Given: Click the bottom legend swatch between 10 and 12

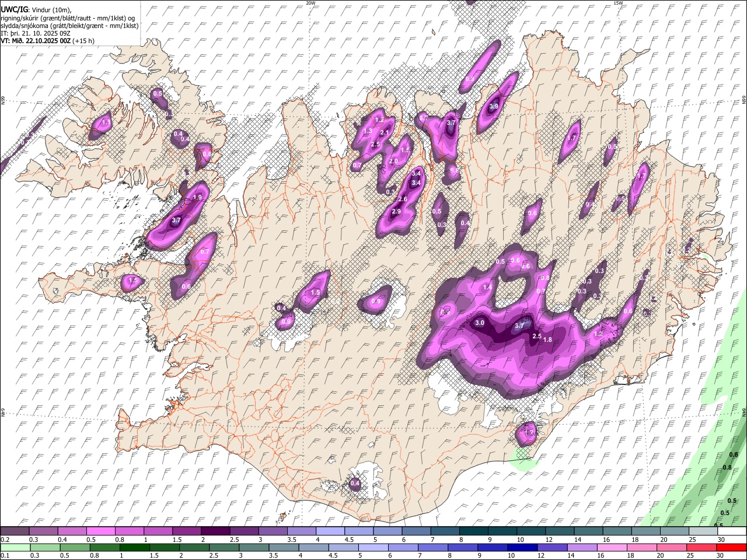Looking at the screenshot, I should 522,548.
